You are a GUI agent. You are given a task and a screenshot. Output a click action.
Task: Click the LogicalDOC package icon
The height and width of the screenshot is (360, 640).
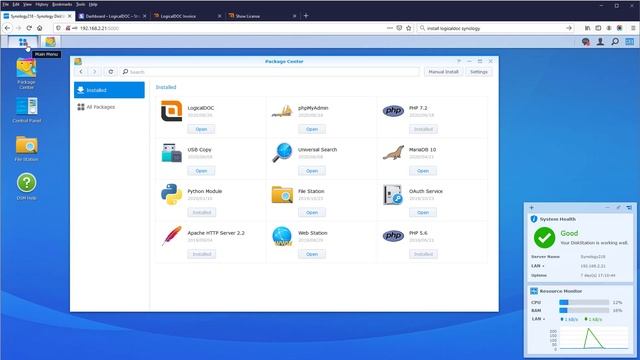tap(171, 111)
